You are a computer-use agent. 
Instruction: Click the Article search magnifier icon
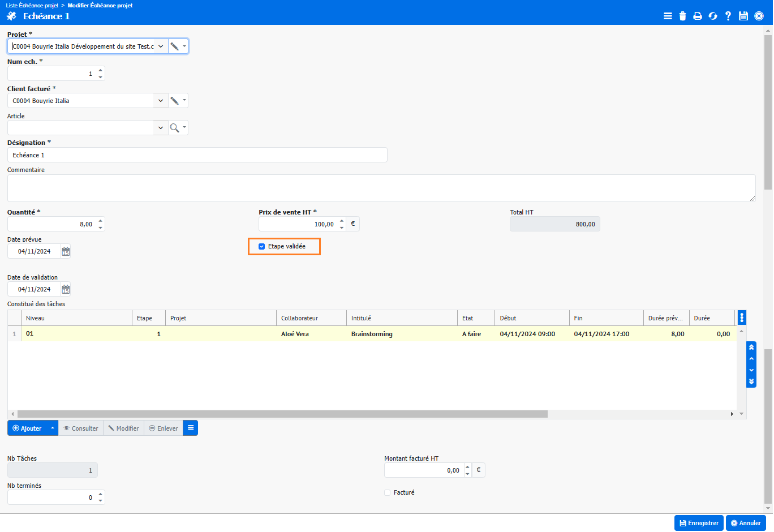pos(175,128)
